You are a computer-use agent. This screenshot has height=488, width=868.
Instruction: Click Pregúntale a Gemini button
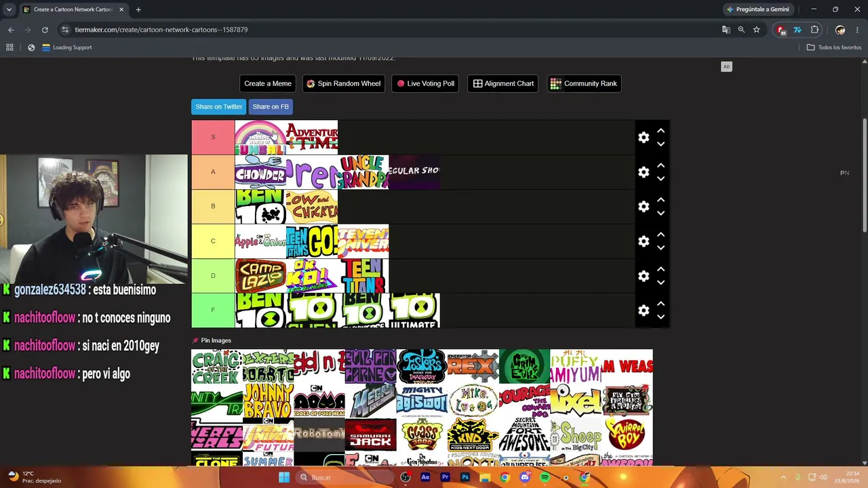[757, 9]
